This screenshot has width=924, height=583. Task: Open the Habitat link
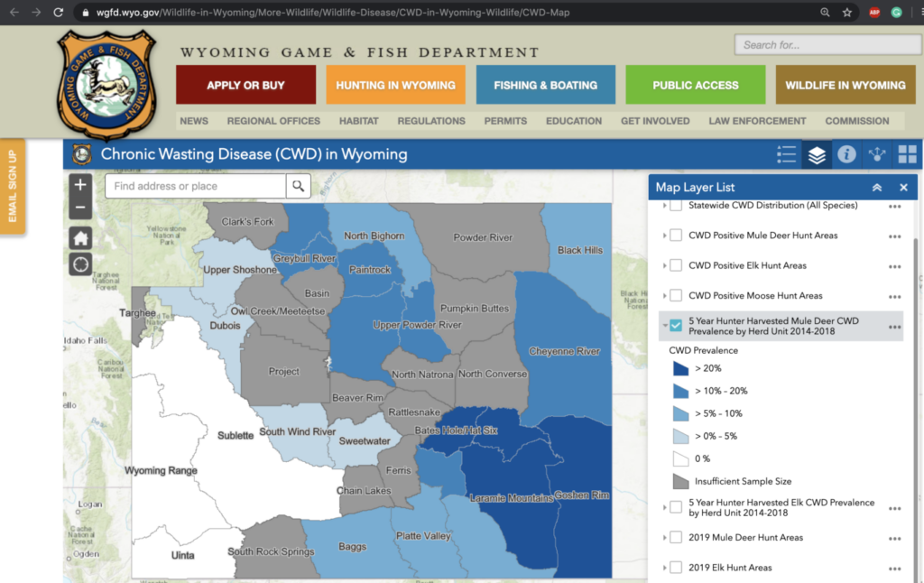tap(359, 121)
